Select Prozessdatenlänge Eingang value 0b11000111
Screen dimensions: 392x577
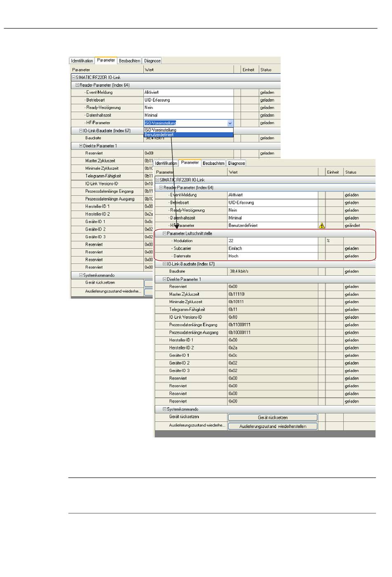pyautogui.click(x=273, y=325)
